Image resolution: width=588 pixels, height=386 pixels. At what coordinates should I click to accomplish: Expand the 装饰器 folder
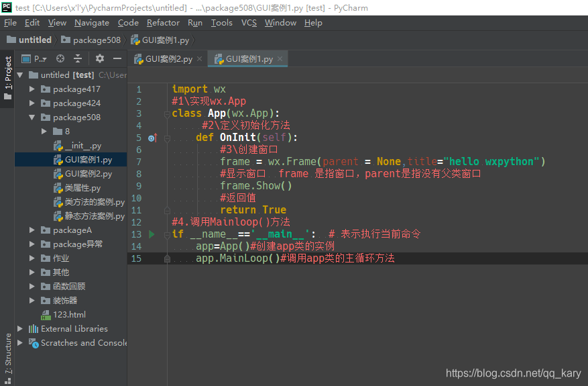(x=32, y=300)
